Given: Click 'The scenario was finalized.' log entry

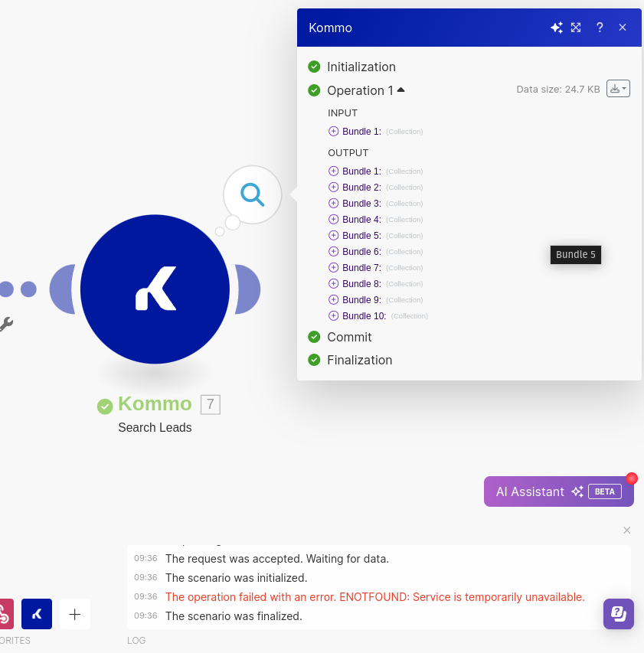Looking at the screenshot, I should click(x=234, y=616).
